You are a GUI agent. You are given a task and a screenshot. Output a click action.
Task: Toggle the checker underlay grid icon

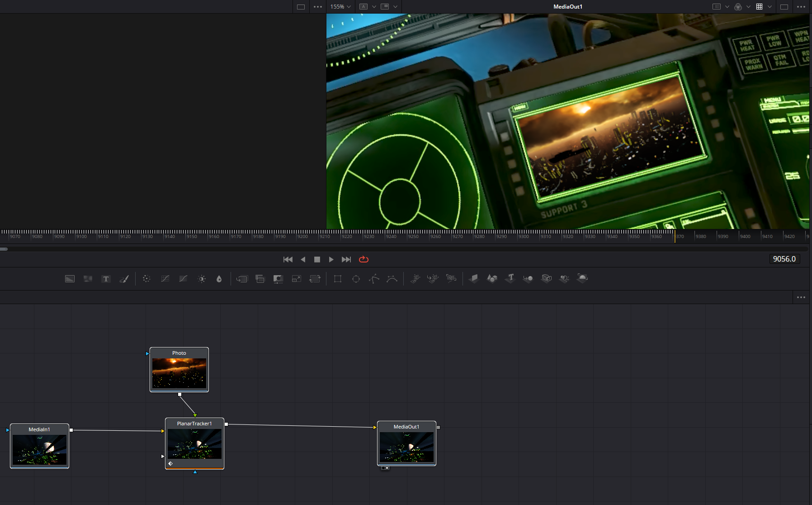pos(759,7)
